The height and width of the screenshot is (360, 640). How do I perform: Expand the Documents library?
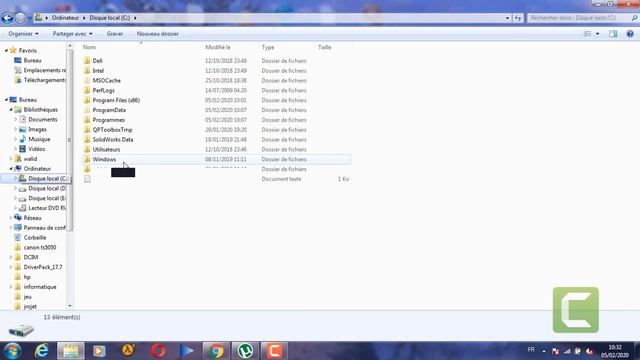[16, 120]
